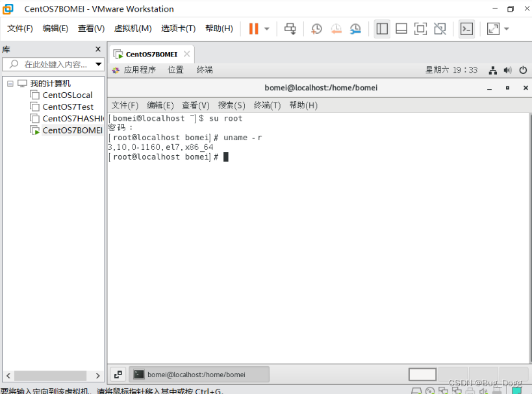Open the VMware 文件(F) menu
Image resolution: width=532 pixels, height=394 pixels.
click(x=20, y=29)
